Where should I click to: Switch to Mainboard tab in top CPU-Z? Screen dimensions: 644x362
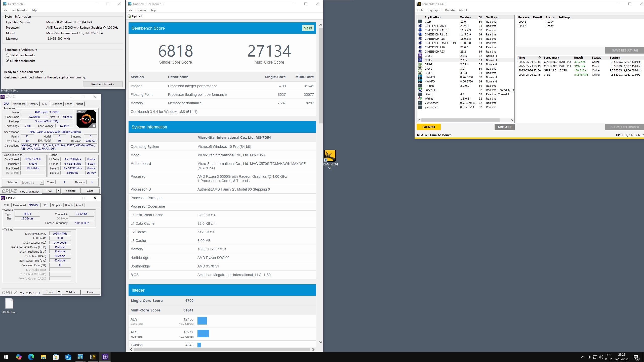click(19, 104)
